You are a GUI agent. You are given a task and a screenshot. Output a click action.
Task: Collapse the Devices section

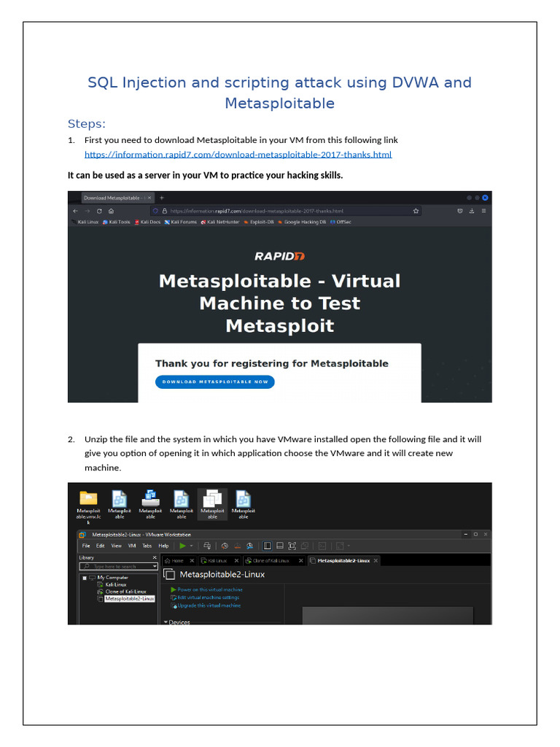click(x=166, y=622)
